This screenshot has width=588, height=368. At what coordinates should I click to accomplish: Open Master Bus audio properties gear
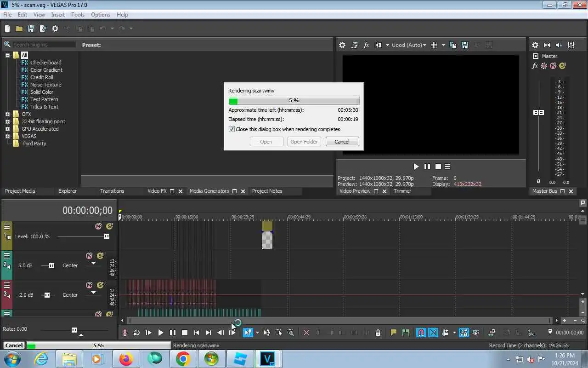coord(535,45)
